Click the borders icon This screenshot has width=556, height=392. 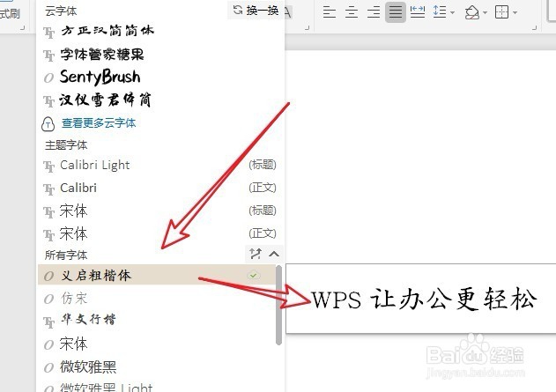(501, 12)
